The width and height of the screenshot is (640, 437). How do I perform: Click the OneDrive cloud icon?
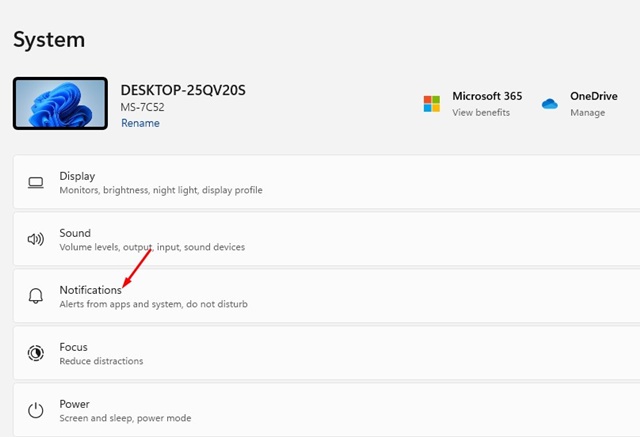click(x=549, y=104)
